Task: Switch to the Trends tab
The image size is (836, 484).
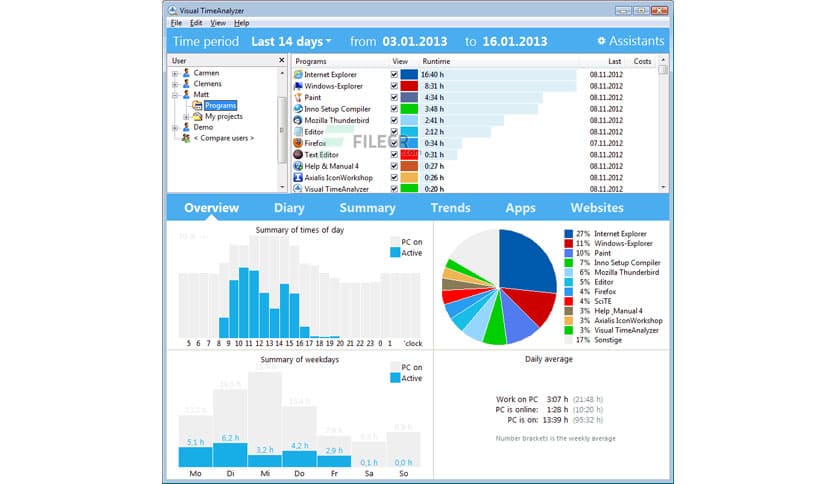Action: point(451,208)
